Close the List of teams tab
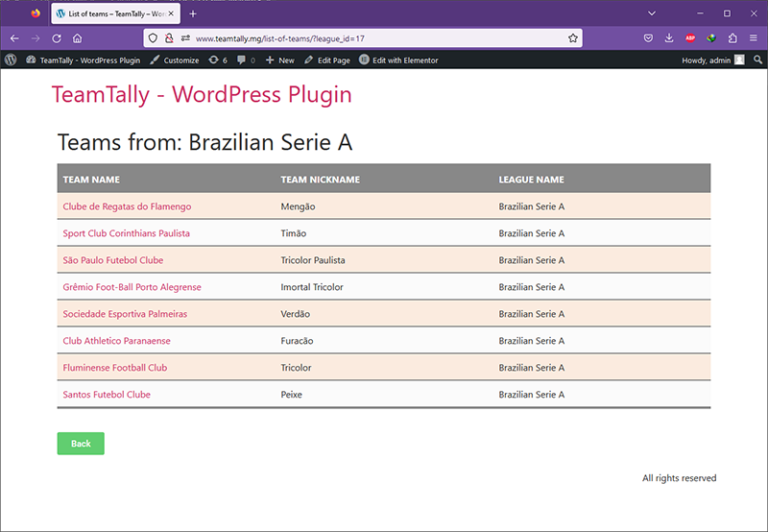The image size is (768, 532). 171,13
